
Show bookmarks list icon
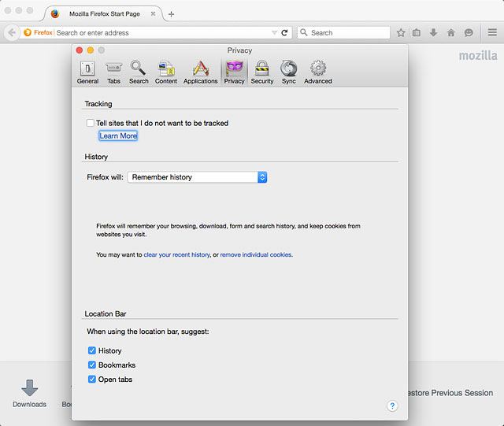pyautogui.click(x=417, y=32)
